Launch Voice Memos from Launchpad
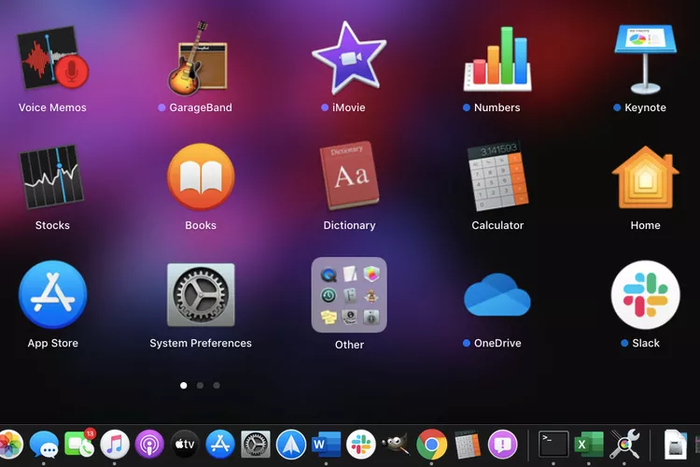The width and height of the screenshot is (700, 467). tap(53, 58)
